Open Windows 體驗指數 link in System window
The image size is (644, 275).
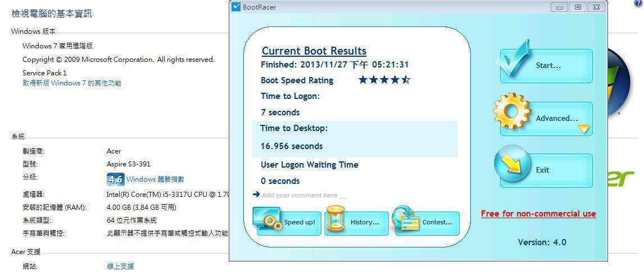[155, 179]
